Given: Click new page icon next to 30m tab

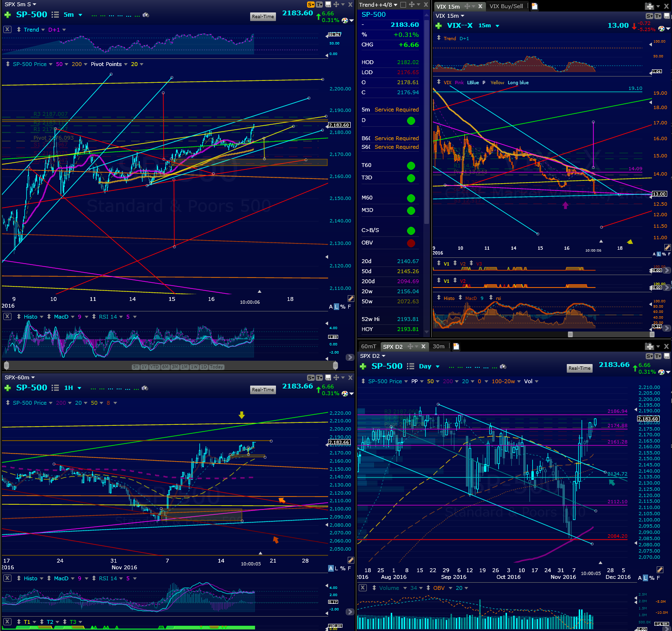Looking at the screenshot, I should pyautogui.click(x=456, y=346).
